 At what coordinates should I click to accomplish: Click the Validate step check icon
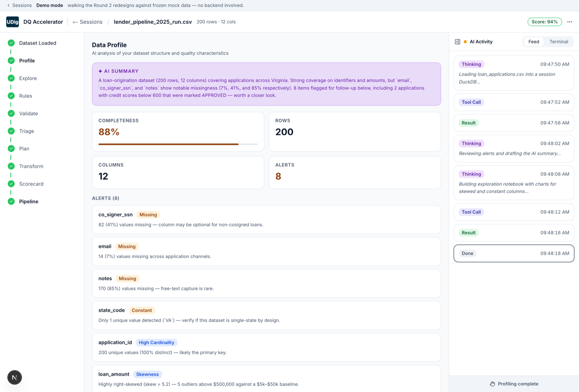(x=11, y=113)
